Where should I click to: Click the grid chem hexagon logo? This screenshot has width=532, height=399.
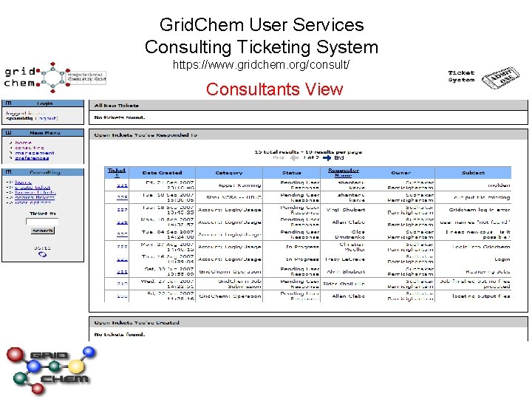point(52,78)
